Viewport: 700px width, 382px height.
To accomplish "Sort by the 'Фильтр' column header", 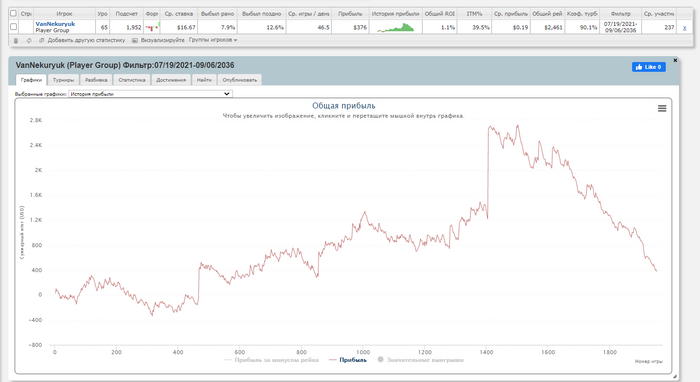I will pyautogui.click(x=621, y=14).
